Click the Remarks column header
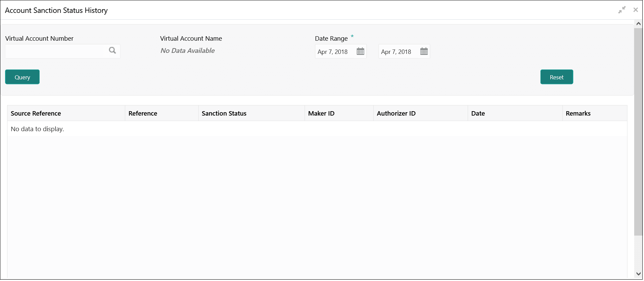Screen dimensions: 644x281 click(578, 114)
